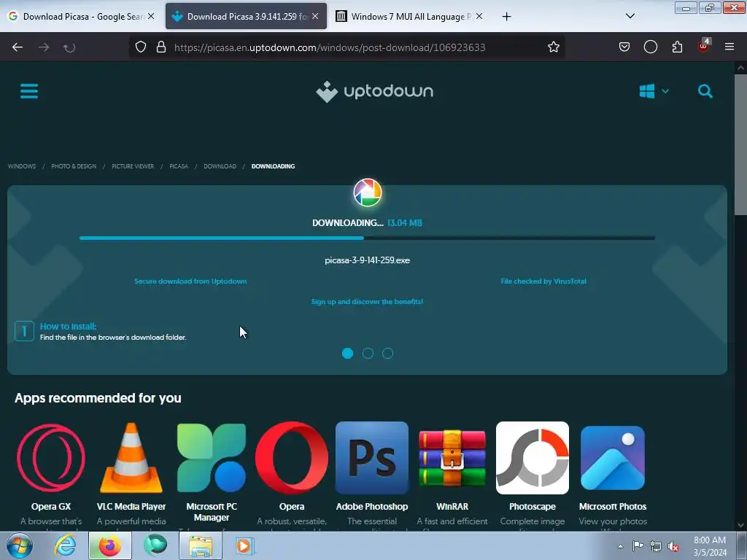
Task: Show hidden system tray icons
Action: (x=620, y=546)
